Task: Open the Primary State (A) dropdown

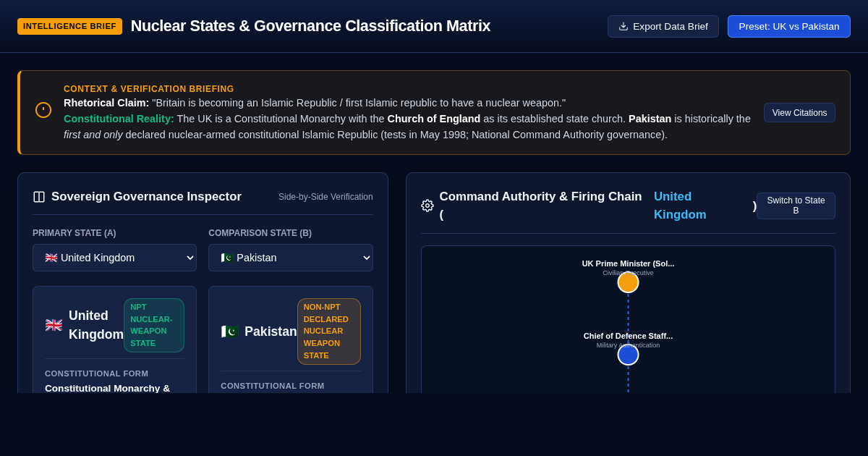Action: click(114, 258)
